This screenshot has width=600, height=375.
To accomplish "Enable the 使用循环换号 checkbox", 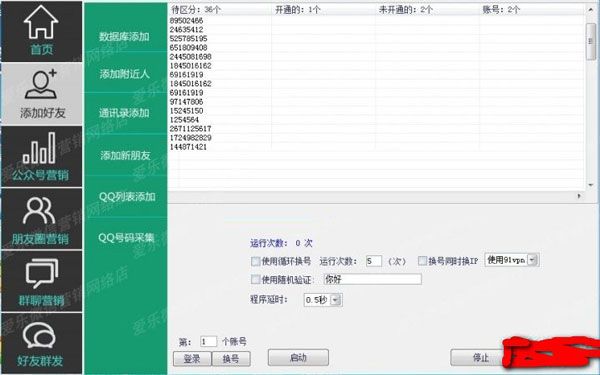I will click(x=255, y=261).
